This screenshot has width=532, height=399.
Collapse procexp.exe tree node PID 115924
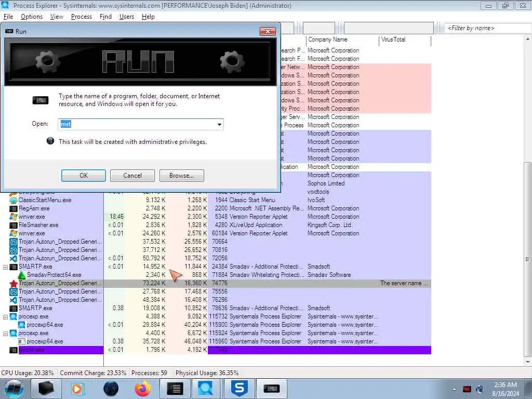[5, 334]
